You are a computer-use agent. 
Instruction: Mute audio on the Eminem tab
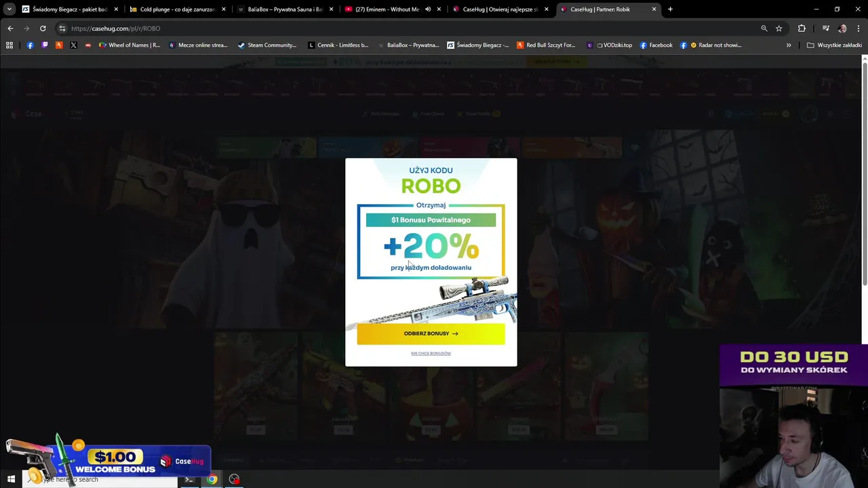(428, 9)
